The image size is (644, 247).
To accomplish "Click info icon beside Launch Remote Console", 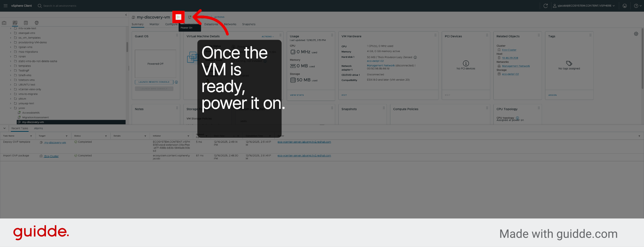I will pos(176,82).
